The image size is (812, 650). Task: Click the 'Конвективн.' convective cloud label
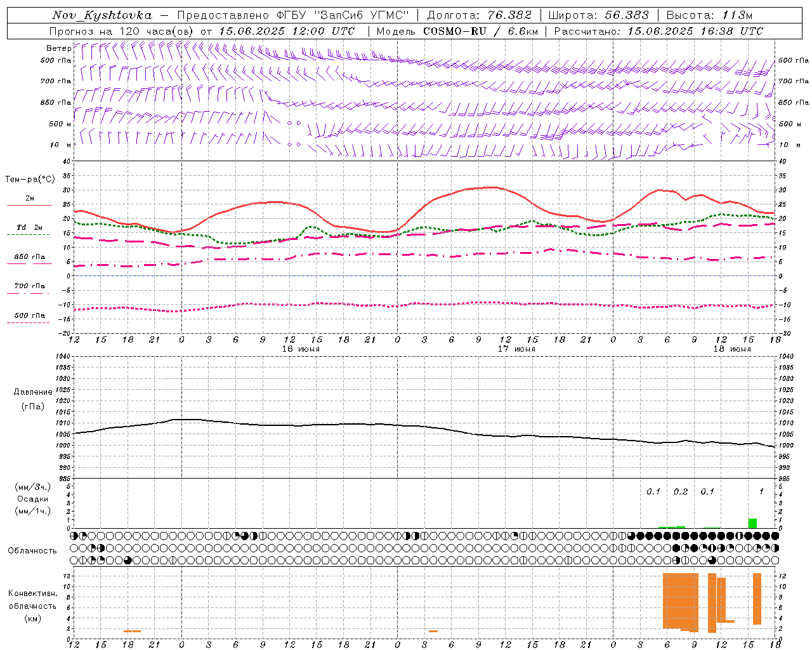click(33, 594)
